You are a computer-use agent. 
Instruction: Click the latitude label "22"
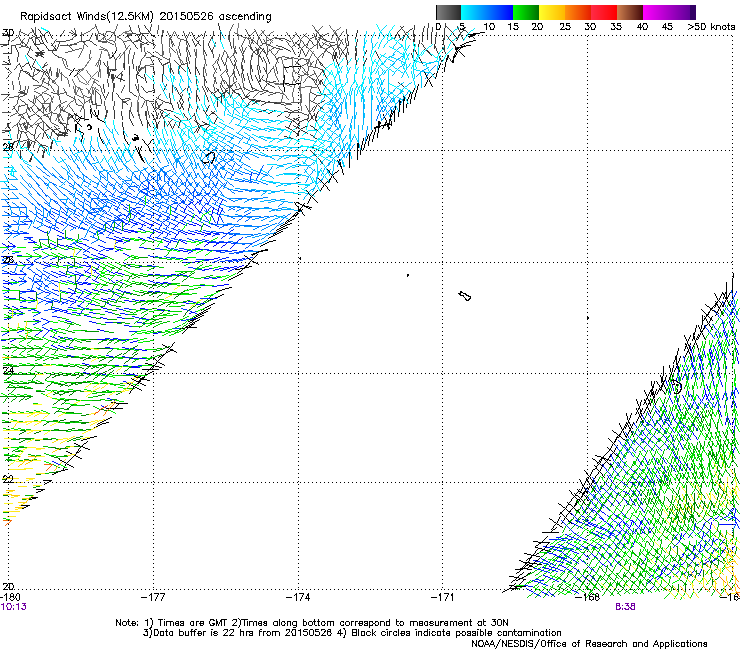coord(8,479)
